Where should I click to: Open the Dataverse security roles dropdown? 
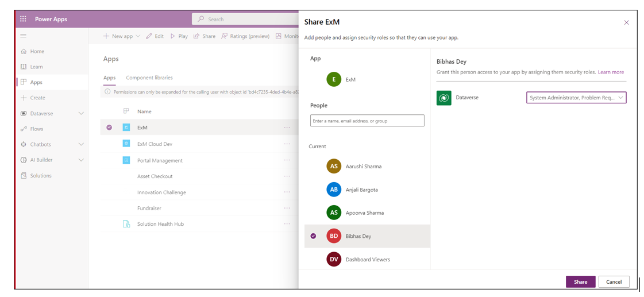[576, 98]
